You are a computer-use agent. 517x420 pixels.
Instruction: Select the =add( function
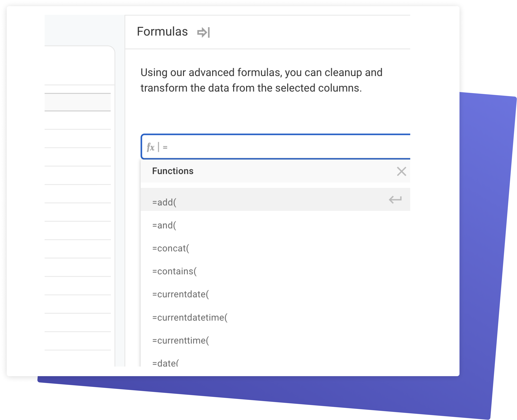click(275, 200)
